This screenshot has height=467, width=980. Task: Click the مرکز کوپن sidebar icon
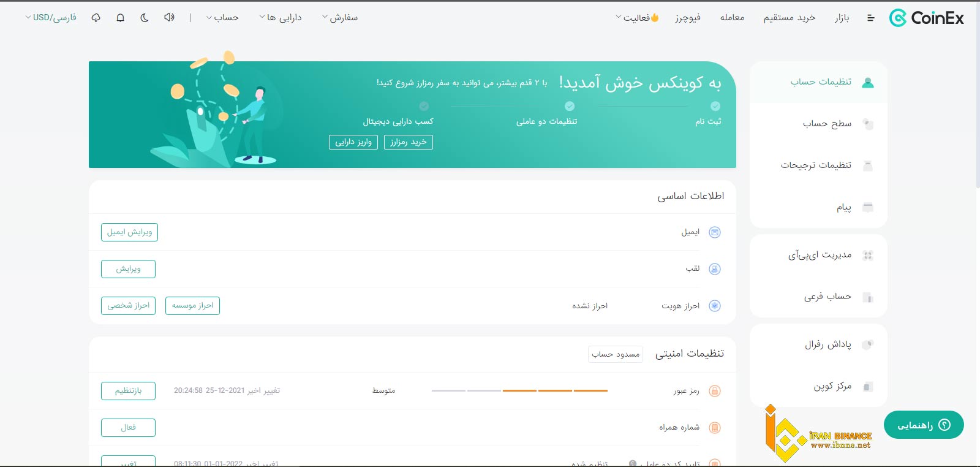click(x=867, y=387)
